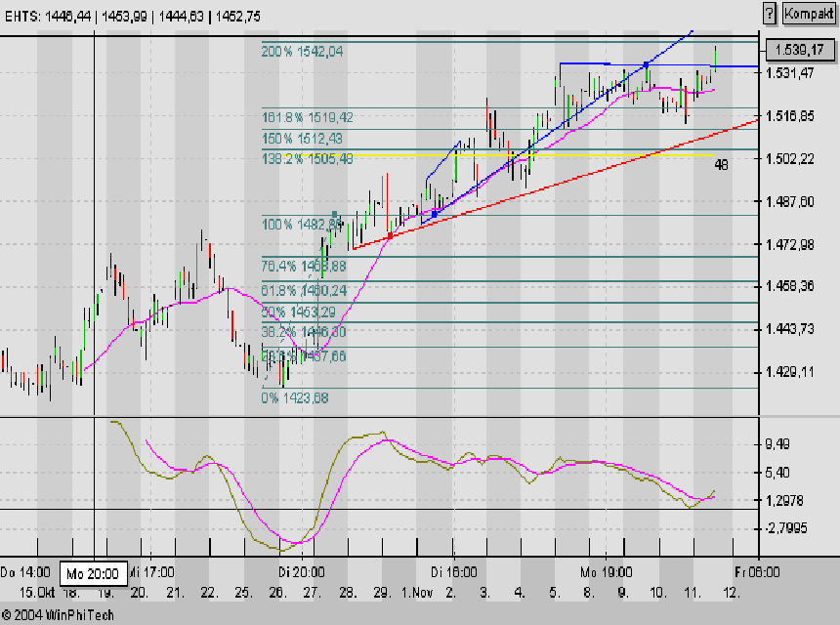Click the 0% 1423,68 Fibonacci base label
Screen dimensions: 840x625
(294, 397)
